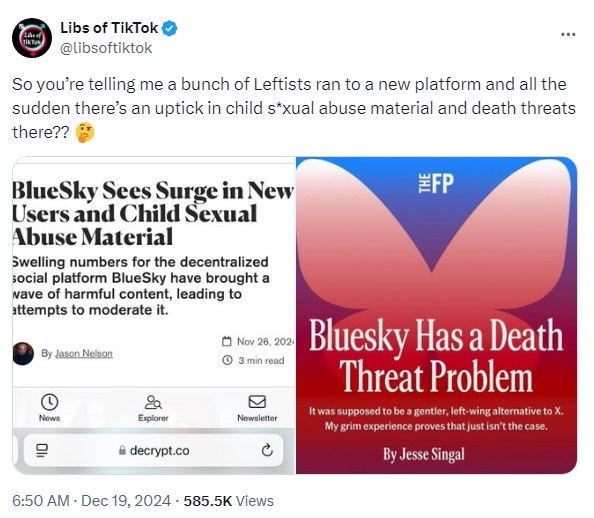Click the 585.5K Views counter
The height and width of the screenshot is (518, 594).
pos(228,501)
